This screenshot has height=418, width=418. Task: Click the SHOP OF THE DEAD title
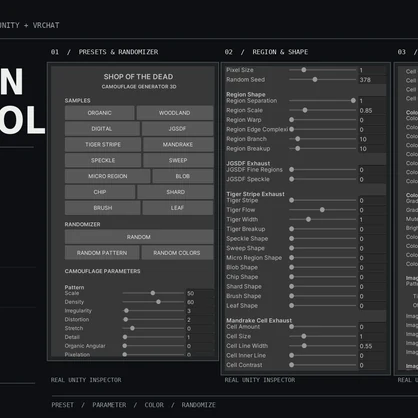pos(138,77)
